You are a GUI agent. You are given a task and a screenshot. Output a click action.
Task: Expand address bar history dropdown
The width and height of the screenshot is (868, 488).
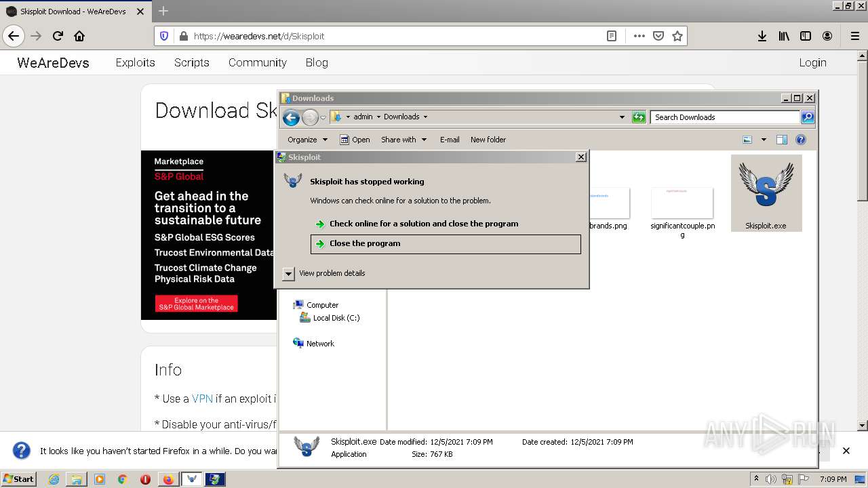click(622, 117)
